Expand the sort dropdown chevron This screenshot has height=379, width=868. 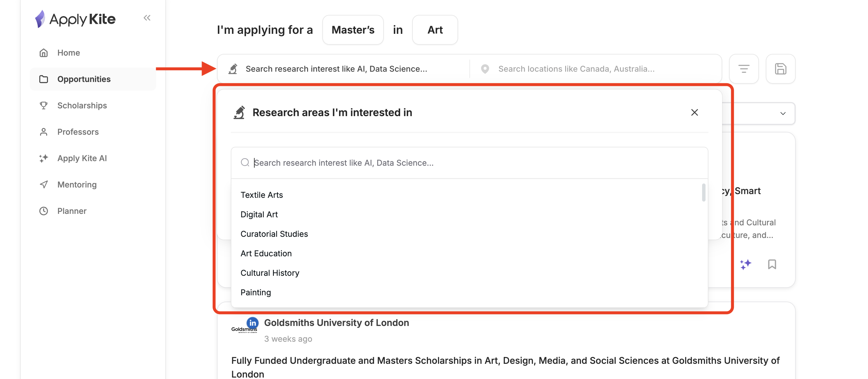click(783, 114)
